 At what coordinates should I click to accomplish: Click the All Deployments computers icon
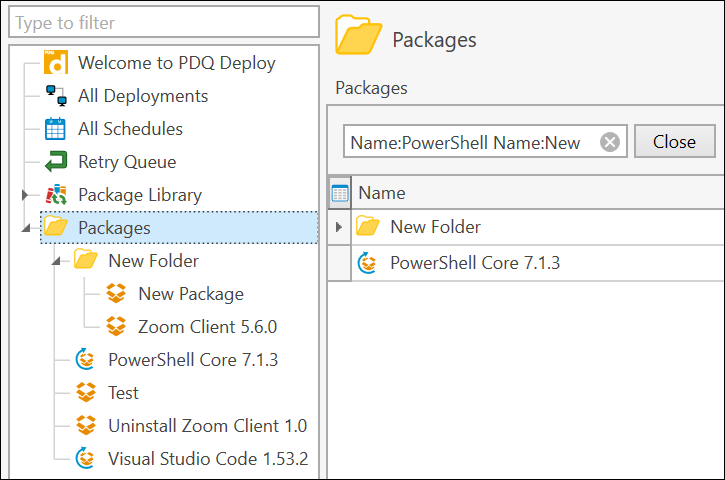click(x=56, y=96)
